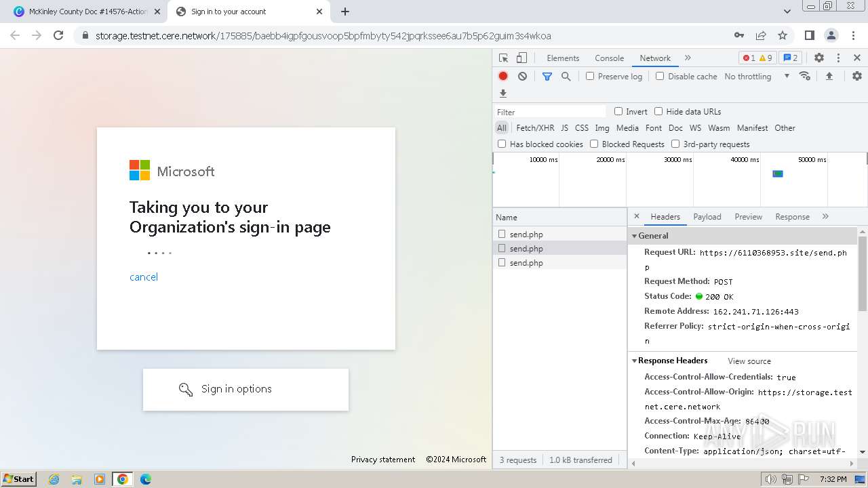Screen dimensions: 868x488
Task: Check the Hide data URLs checkbox
Action: coord(658,111)
